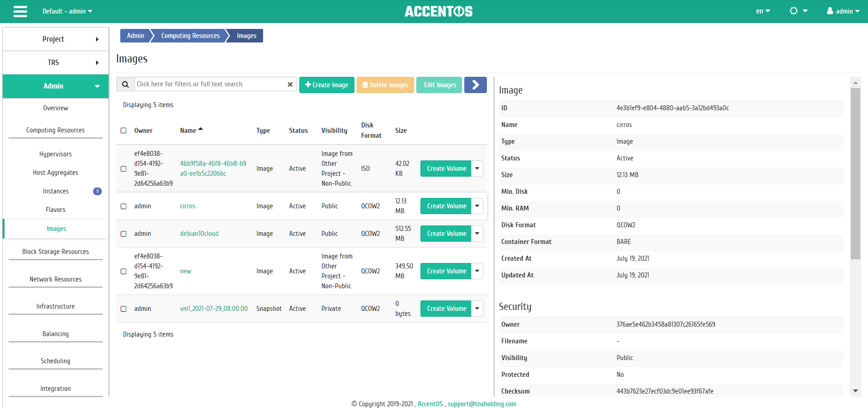Screen dimensions: 868x408
Task: Open the cirros image link
Action: click(188, 206)
